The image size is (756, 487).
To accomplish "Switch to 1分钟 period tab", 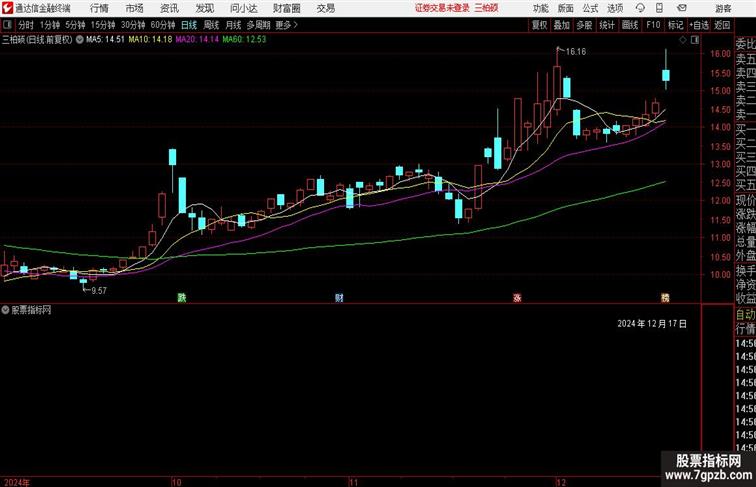I will pyautogui.click(x=50, y=25).
